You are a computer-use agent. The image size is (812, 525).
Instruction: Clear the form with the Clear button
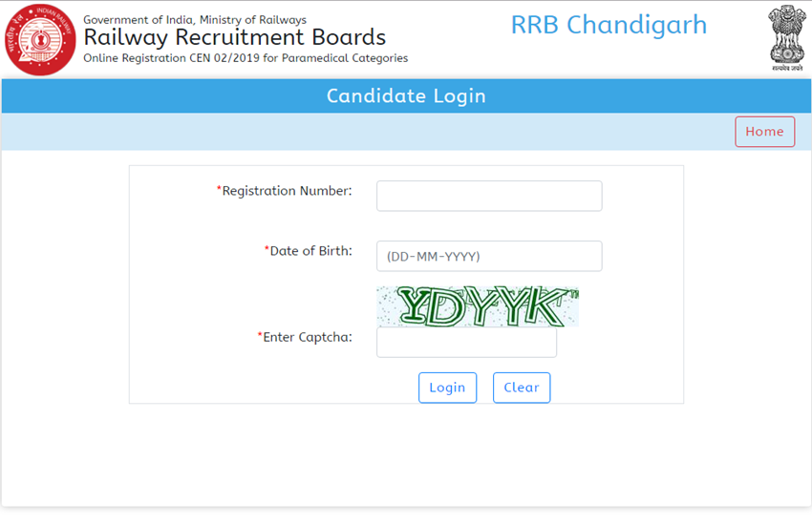[522, 388]
